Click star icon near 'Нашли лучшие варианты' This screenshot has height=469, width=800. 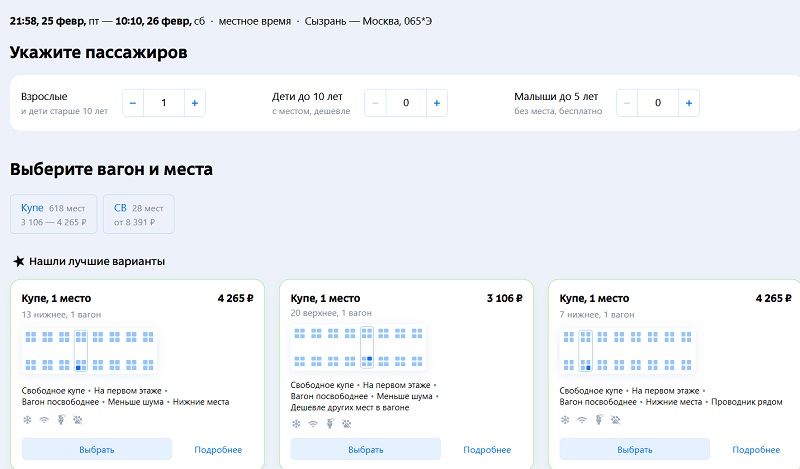[18, 261]
